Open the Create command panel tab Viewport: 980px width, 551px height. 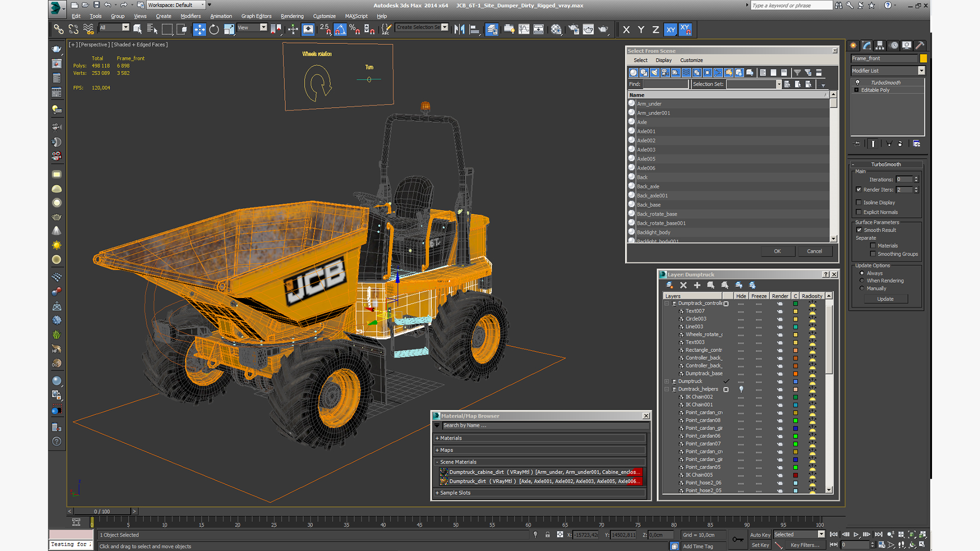[x=853, y=45]
